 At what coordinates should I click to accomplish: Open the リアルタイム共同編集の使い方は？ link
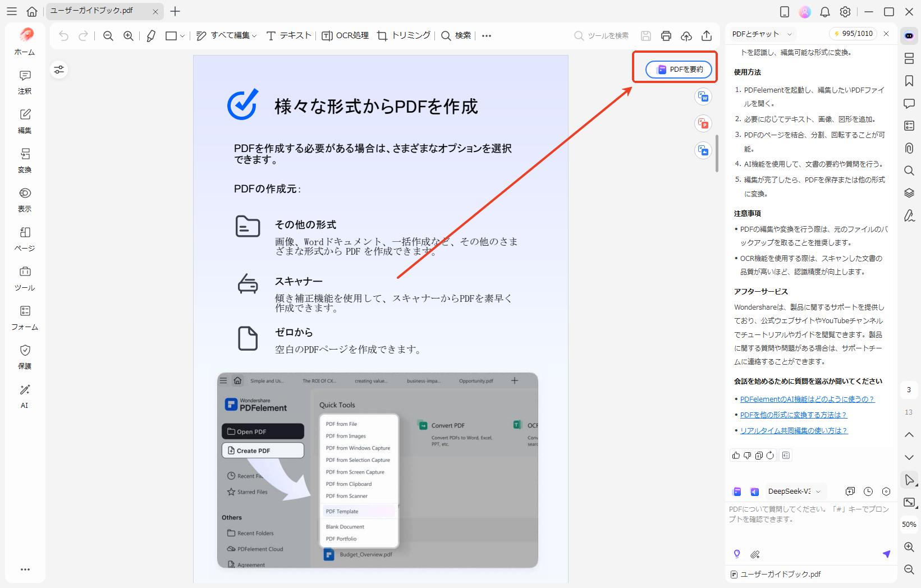[794, 430]
